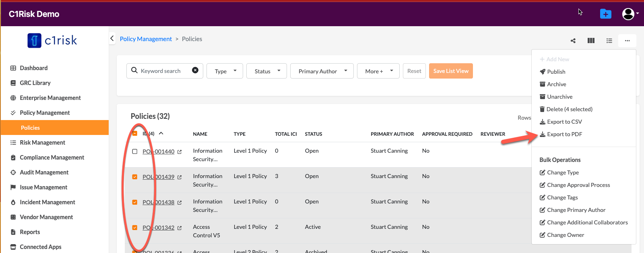This screenshot has height=253, width=644.
Task: Follow the Policy Management breadcrumb link
Action: (146, 39)
